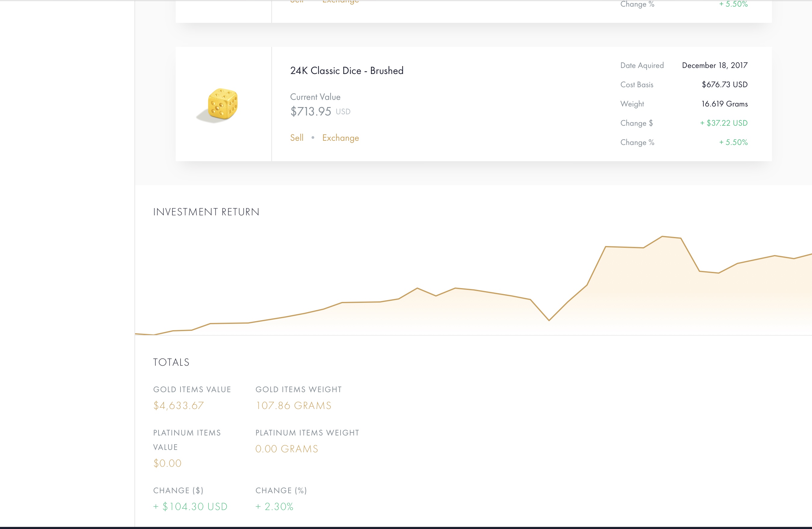This screenshot has width=812, height=529.
Task: Click the 0.00 Grams platinum weight
Action: click(287, 449)
